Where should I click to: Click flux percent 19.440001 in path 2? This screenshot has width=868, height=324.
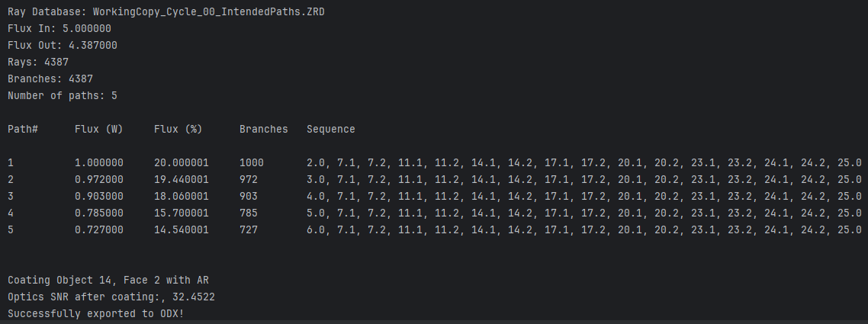pyautogui.click(x=182, y=180)
